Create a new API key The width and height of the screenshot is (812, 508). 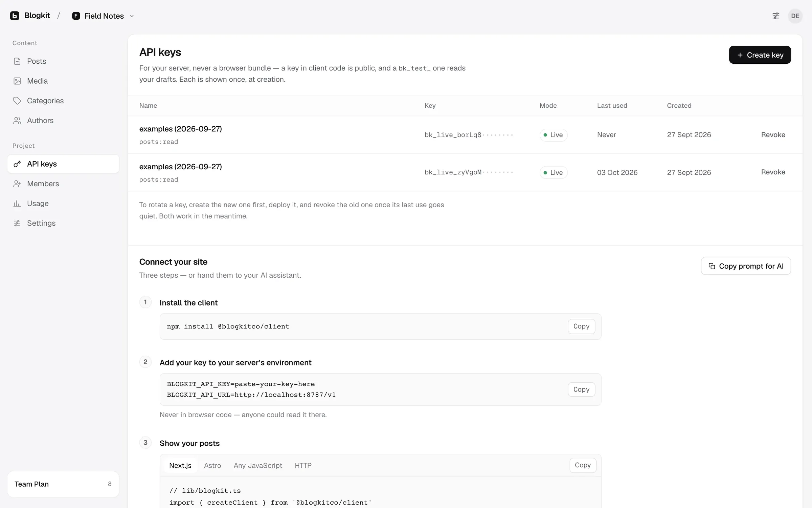[x=760, y=55]
